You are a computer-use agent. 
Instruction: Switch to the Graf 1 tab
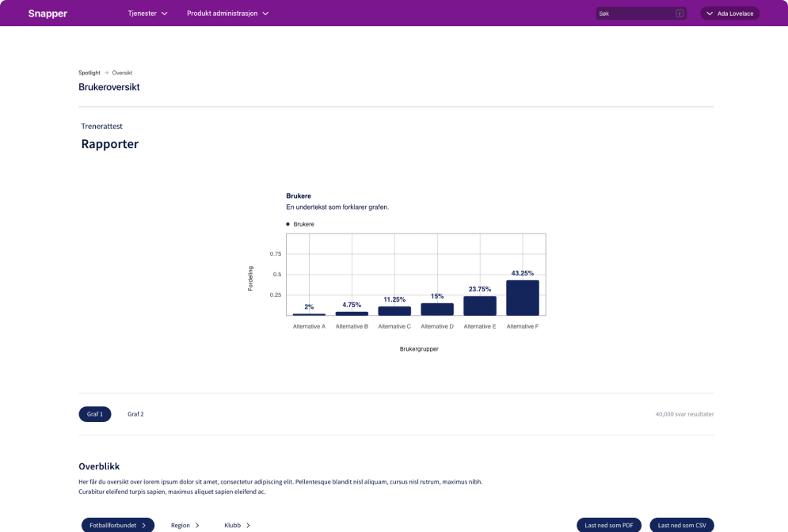(x=95, y=414)
